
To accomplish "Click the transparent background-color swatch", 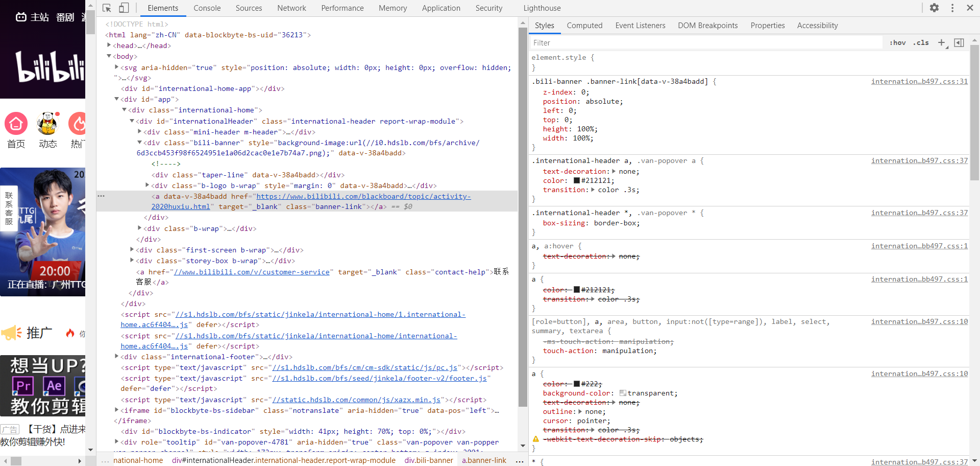I will [623, 393].
